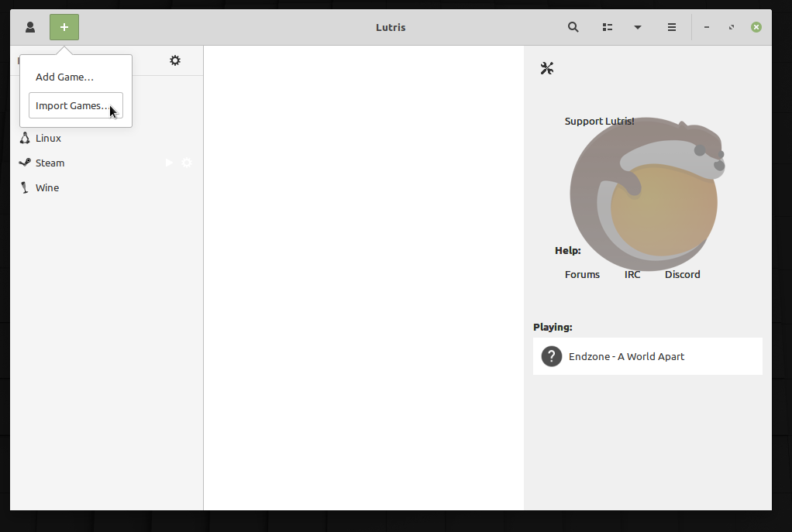The height and width of the screenshot is (532, 792).
Task: Select Endzone - A World Apart entry
Action: click(x=648, y=356)
